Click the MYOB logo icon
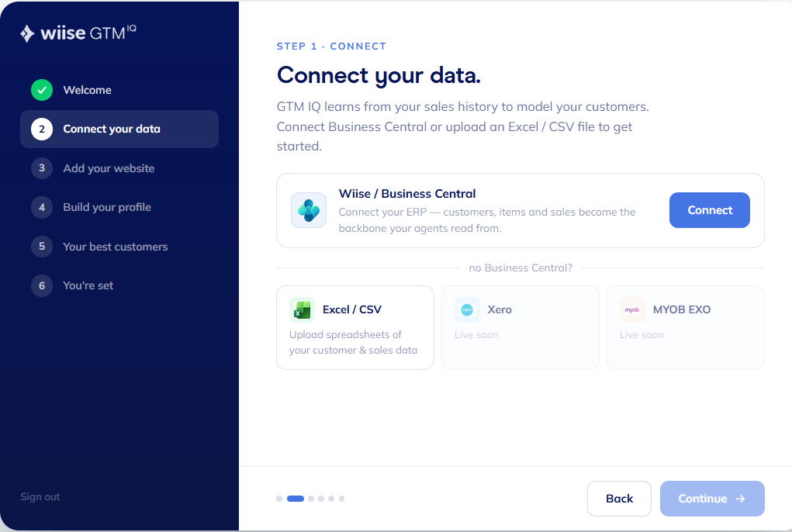The width and height of the screenshot is (792, 532). tap(632, 310)
